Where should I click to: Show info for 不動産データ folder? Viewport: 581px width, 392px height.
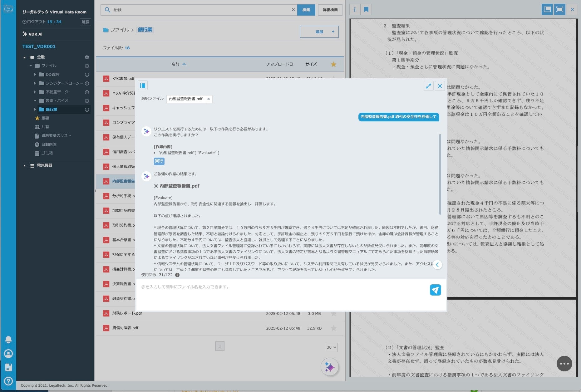(87, 92)
